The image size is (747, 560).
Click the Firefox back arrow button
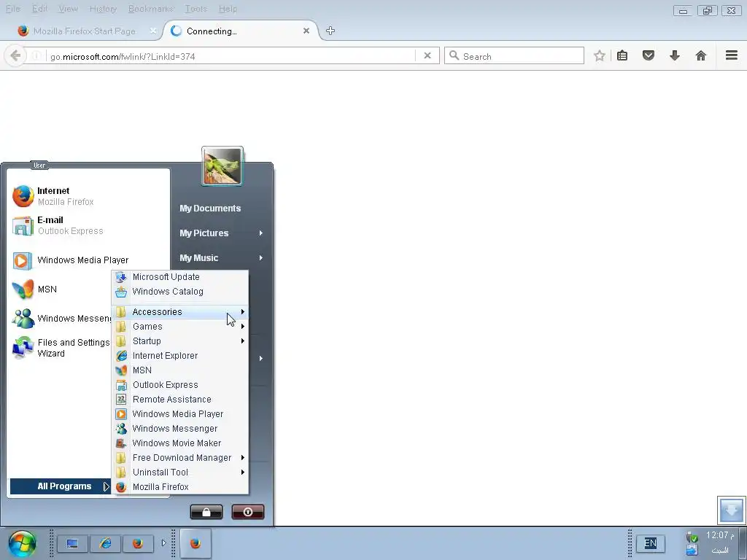pos(15,55)
